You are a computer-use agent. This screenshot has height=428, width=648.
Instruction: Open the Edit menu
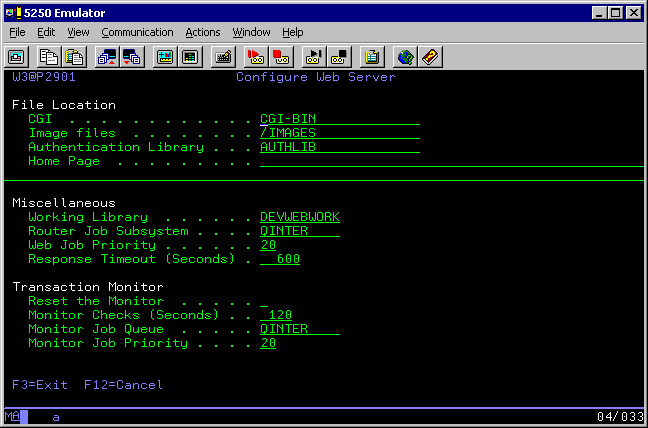tap(46, 32)
